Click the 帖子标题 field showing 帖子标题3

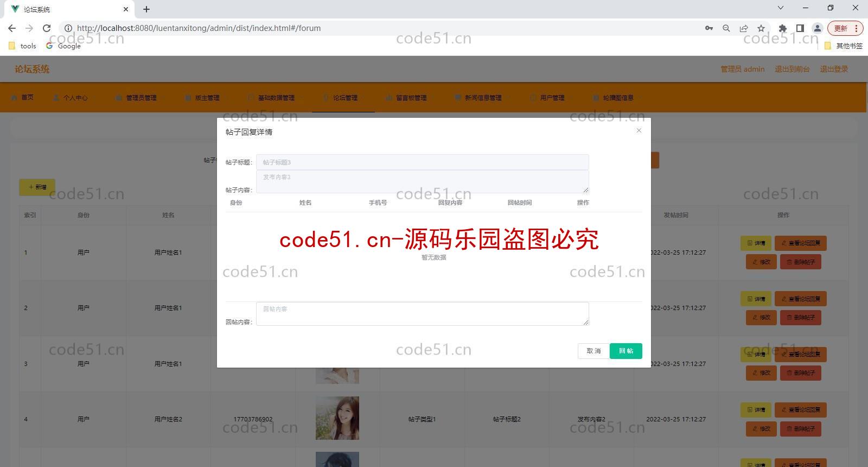(422, 162)
